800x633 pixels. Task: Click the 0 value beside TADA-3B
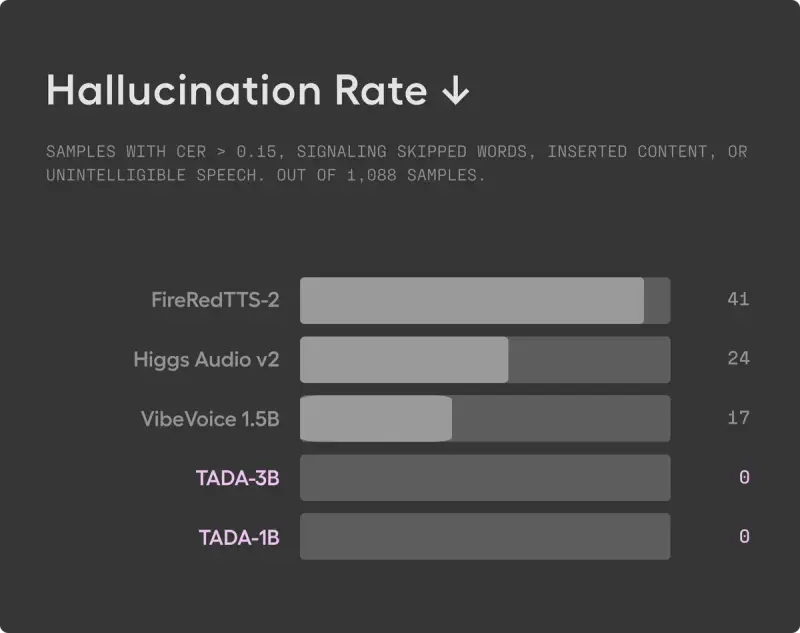click(x=744, y=478)
